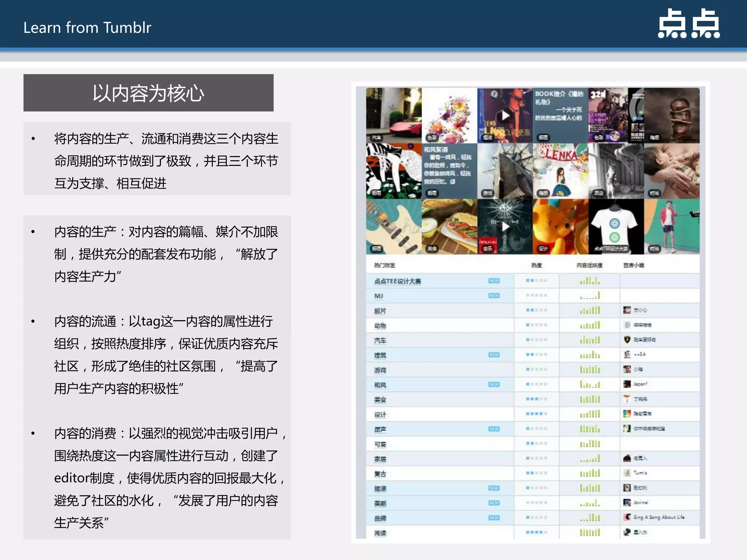
Task: Open the 点点TEE设计大赛 tag link
Action: pos(398,281)
